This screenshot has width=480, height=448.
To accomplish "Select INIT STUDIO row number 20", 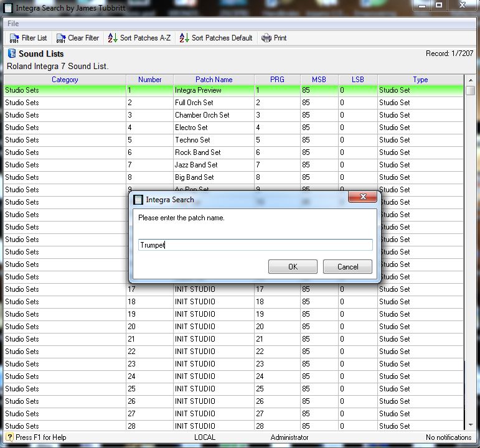I will (233, 327).
